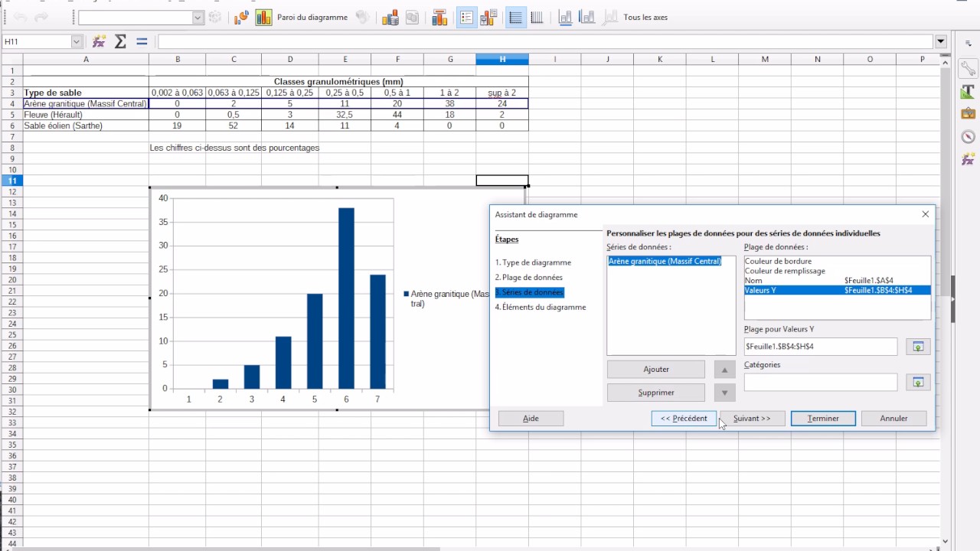The height and width of the screenshot is (551, 980).
Task: Click the << Précédent button
Action: (684, 419)
